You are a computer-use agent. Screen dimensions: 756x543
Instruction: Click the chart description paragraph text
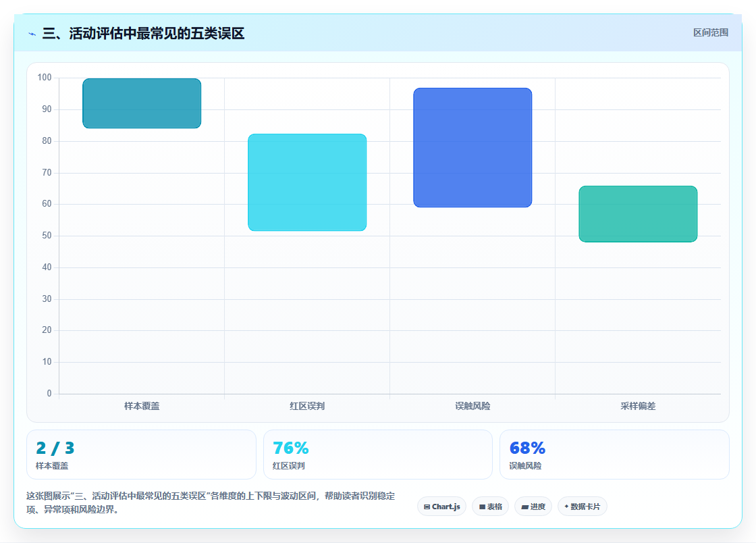(x=211, y=502)
